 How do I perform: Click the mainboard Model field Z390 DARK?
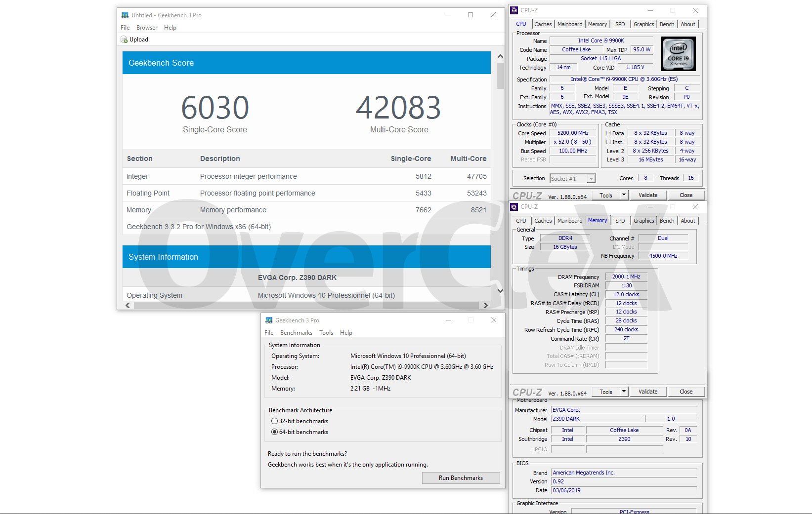tap(598, 419)
